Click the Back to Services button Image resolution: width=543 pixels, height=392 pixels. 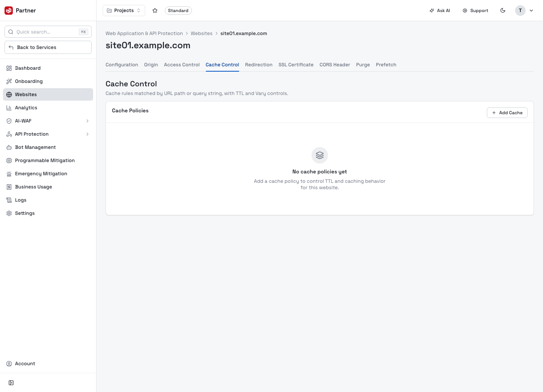(x=48, y=47)
